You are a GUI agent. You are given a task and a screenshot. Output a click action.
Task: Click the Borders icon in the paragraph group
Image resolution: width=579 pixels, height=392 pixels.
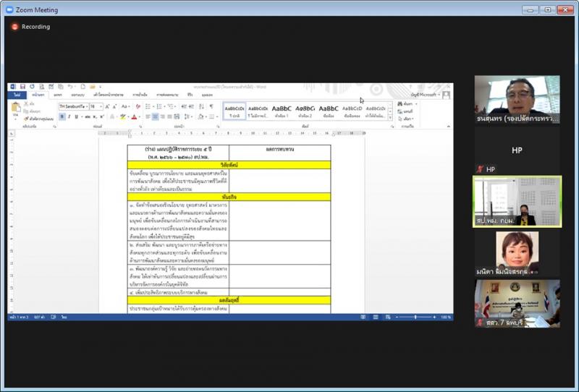coord(211,116)
